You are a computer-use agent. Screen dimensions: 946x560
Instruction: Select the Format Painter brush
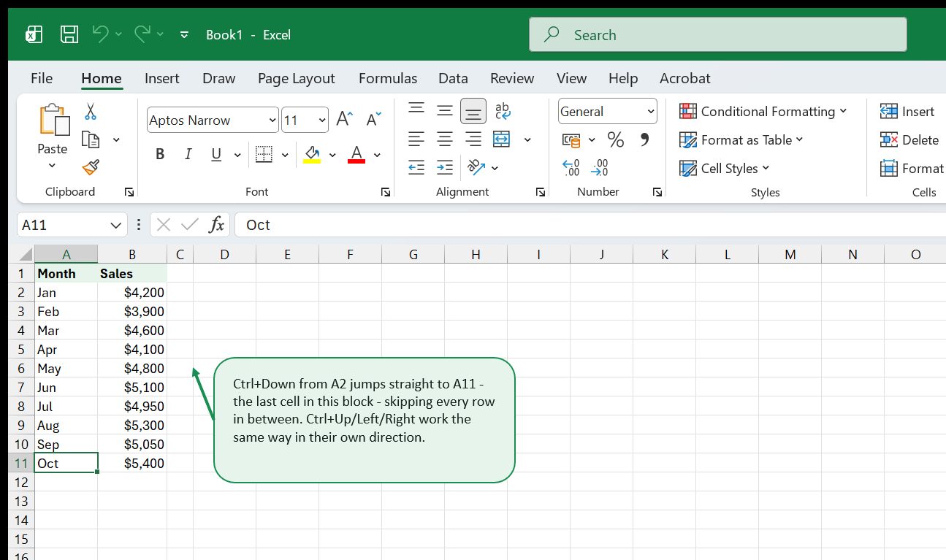[91, 168]
